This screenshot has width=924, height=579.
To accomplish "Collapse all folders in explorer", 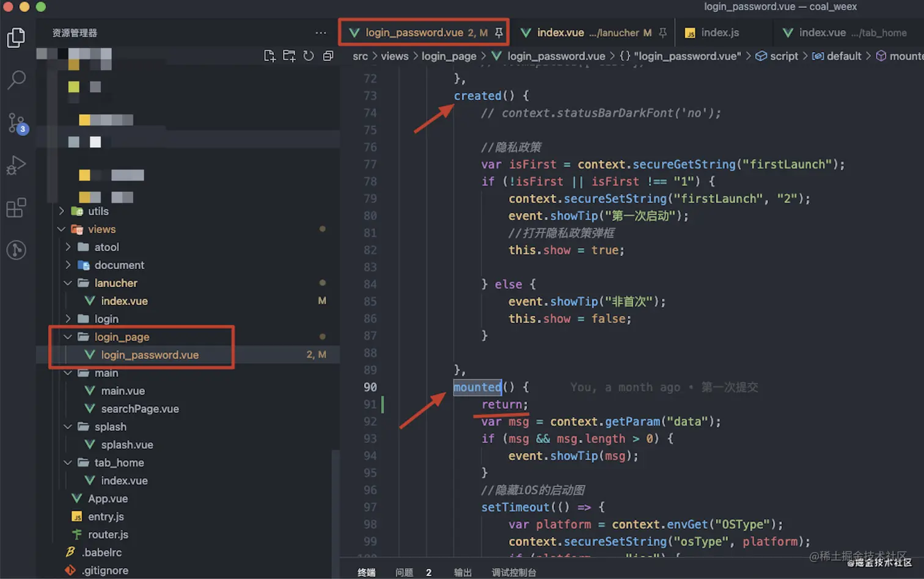I will click(328, 56).
